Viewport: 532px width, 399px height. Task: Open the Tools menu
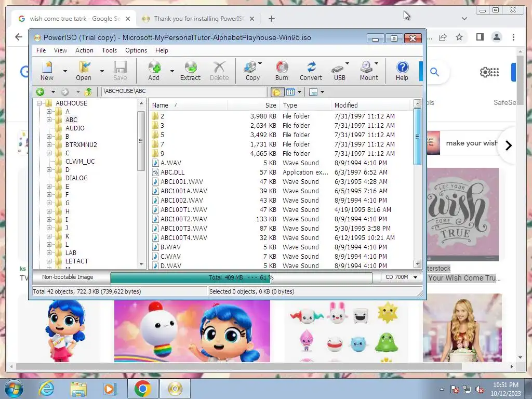(109, 50)
